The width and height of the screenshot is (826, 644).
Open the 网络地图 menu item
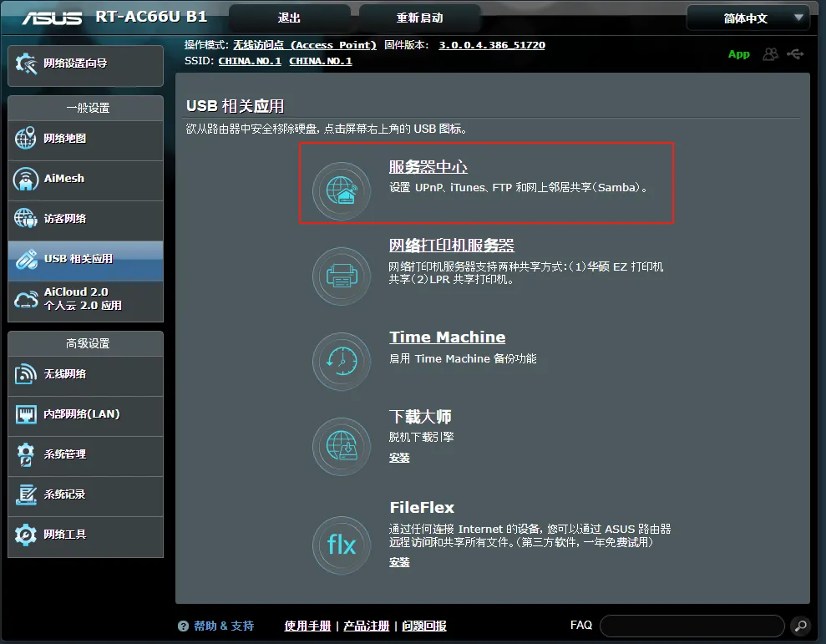[85, 140]
